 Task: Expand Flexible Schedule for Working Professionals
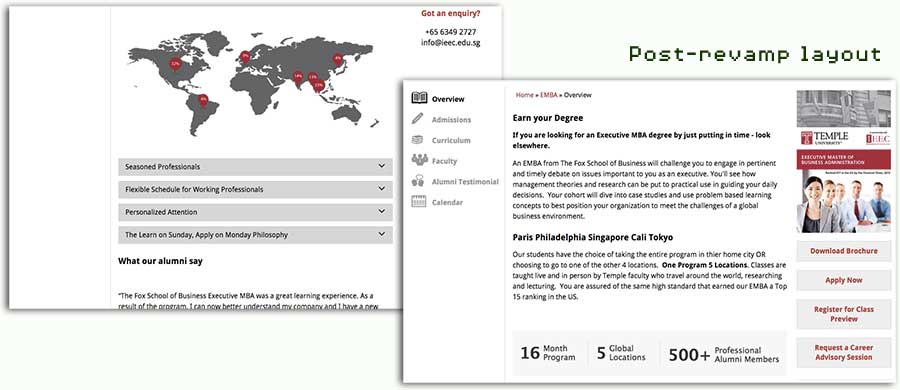pyautogui.click(x=255, y=189)
